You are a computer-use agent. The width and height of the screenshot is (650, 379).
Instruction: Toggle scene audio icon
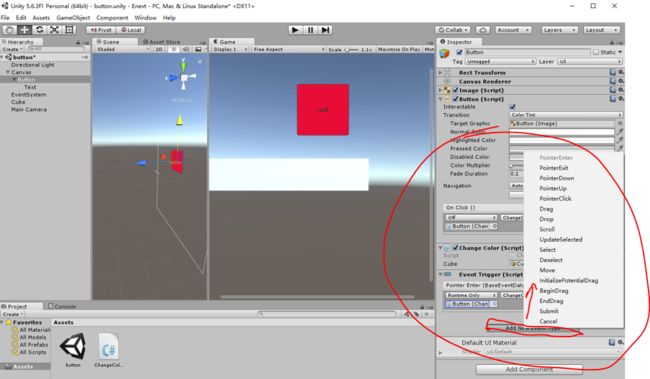186,49
